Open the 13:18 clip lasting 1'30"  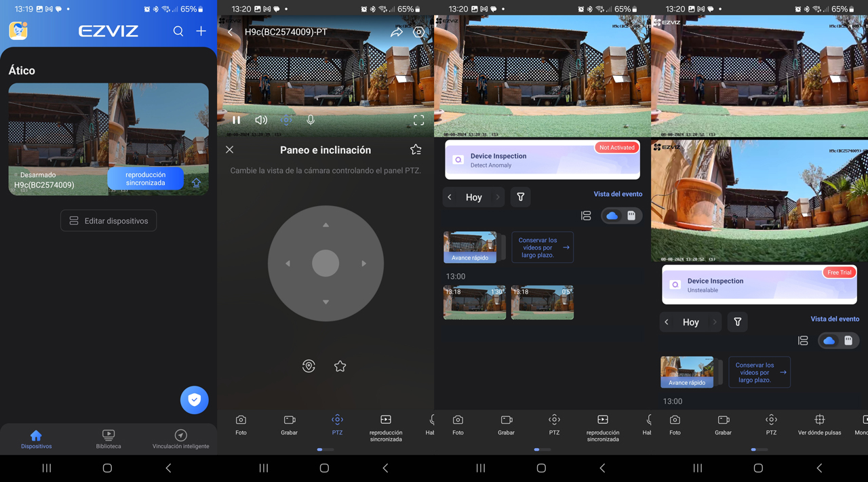(474, 302)
